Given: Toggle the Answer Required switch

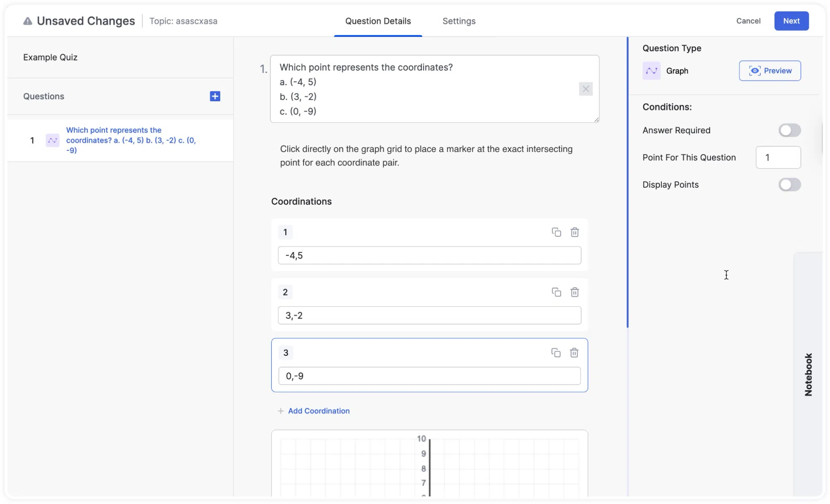Looking at the screenshot, I should 789,130.
